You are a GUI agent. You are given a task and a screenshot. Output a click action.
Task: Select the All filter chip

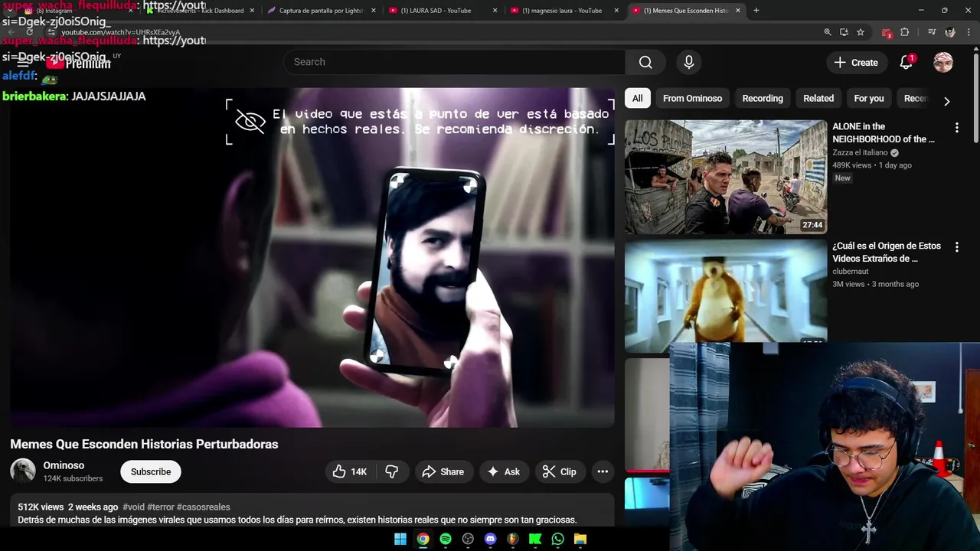[x=637, y=98]
